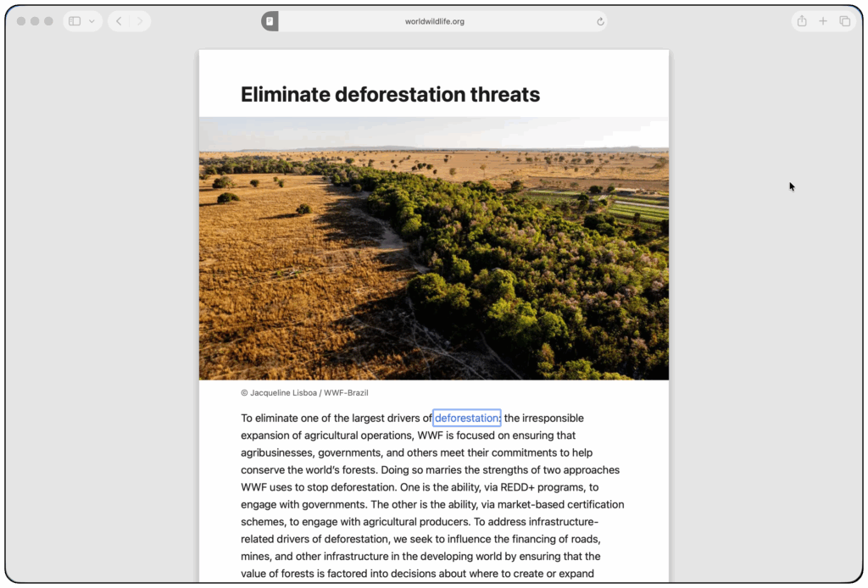Expand the sidebar dropdown chevron

(x=92, y=21)
